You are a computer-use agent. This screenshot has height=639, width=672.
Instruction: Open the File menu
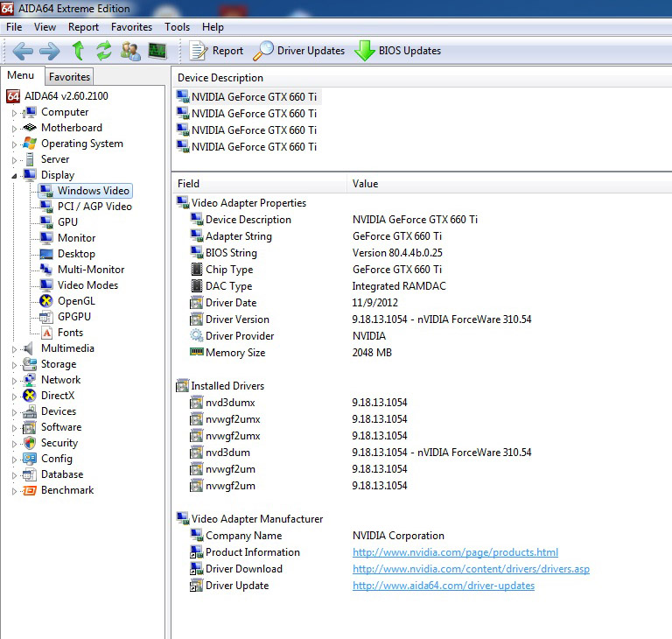pyautogui.click(x=14, y=27)
